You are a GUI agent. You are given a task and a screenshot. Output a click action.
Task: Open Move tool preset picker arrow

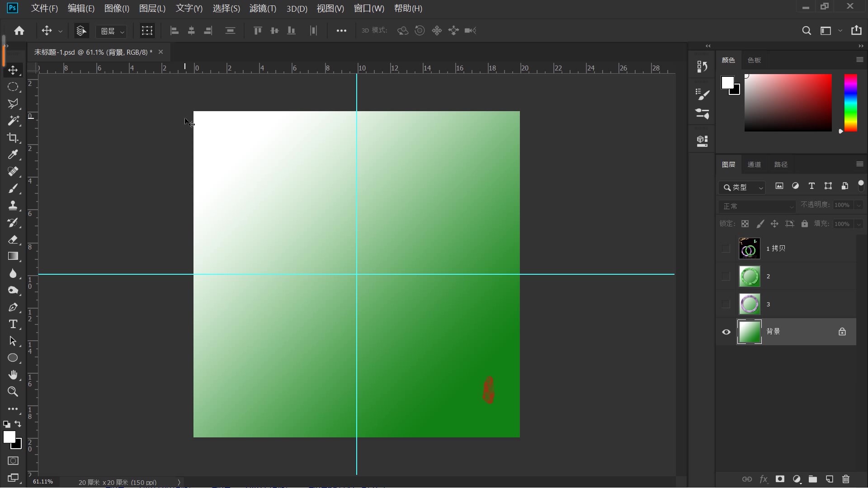60,31
